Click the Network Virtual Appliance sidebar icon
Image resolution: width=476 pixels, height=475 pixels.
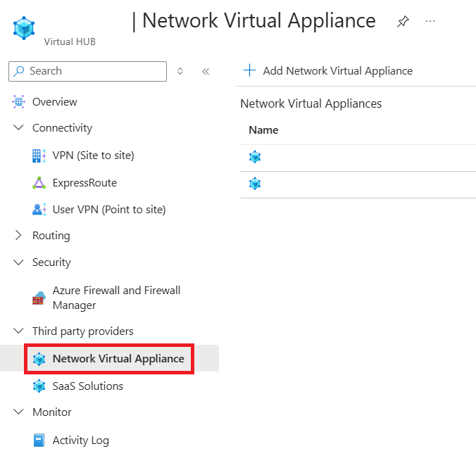(39, 359)
